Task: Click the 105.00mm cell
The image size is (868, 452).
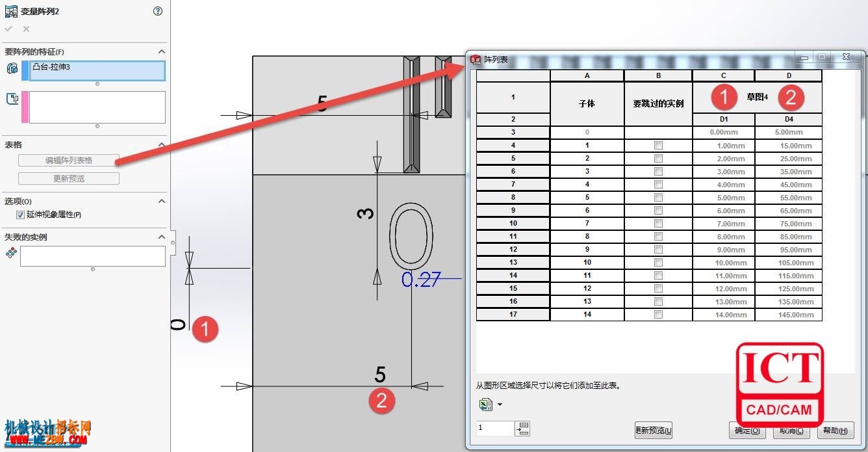Action: 789,263
